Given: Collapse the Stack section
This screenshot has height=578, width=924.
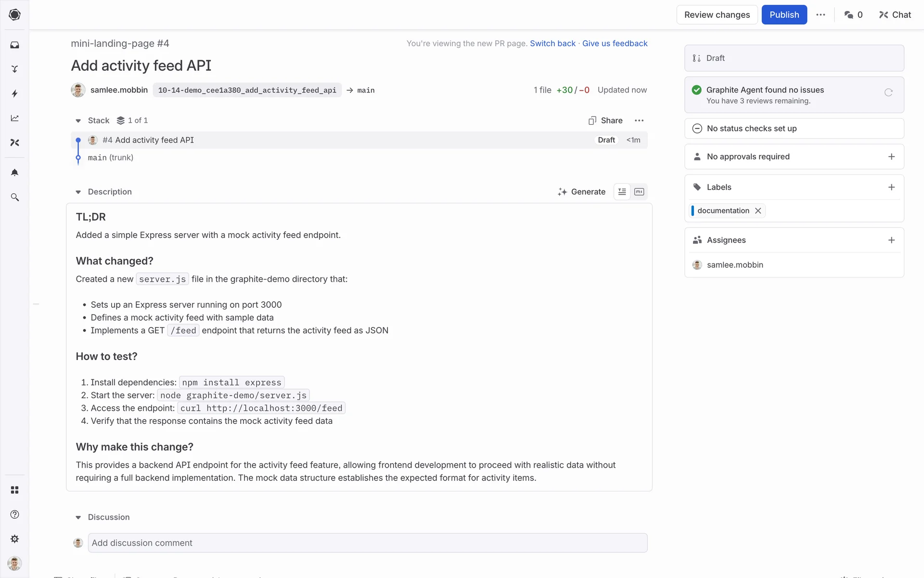Looking at the screenshot, I should pos(78,120).
